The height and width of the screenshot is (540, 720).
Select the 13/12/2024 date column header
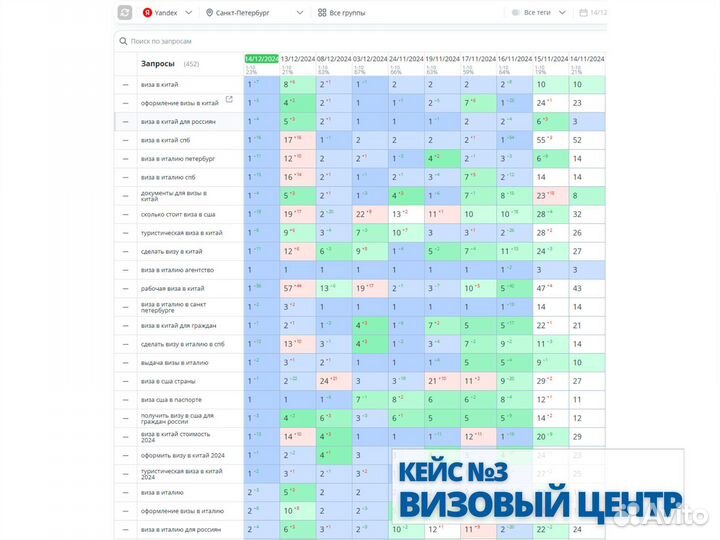(x=298, y=59)
